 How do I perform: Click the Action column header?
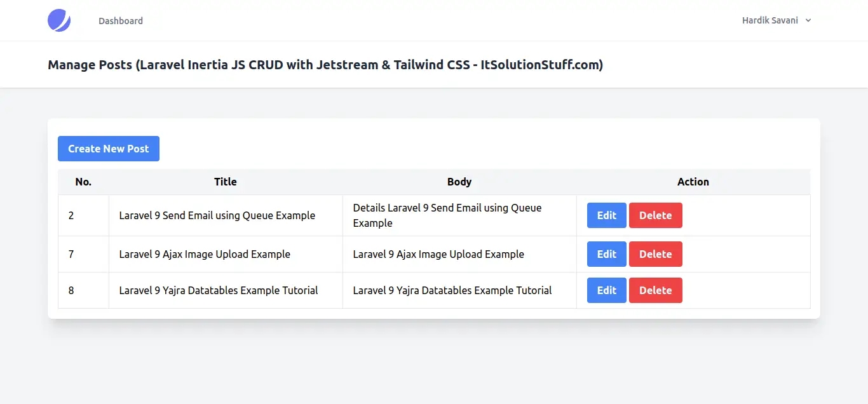(x=693, y=182)
